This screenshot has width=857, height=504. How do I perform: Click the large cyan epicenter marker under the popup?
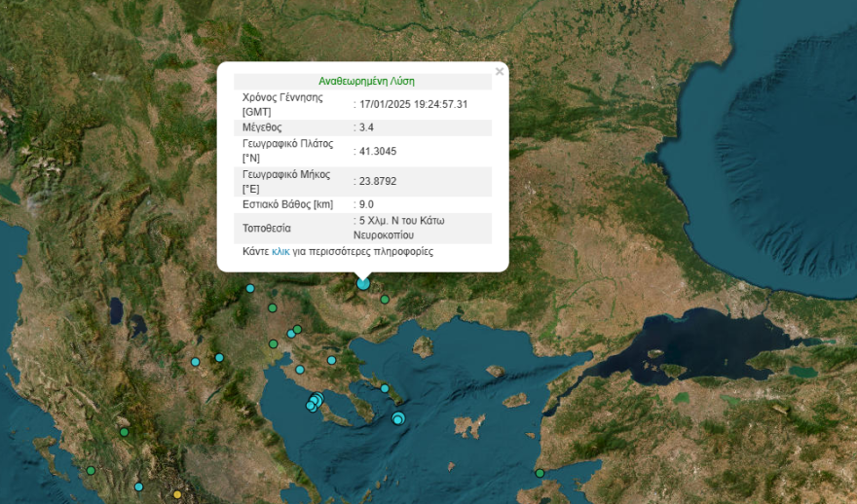click(363, 283)
